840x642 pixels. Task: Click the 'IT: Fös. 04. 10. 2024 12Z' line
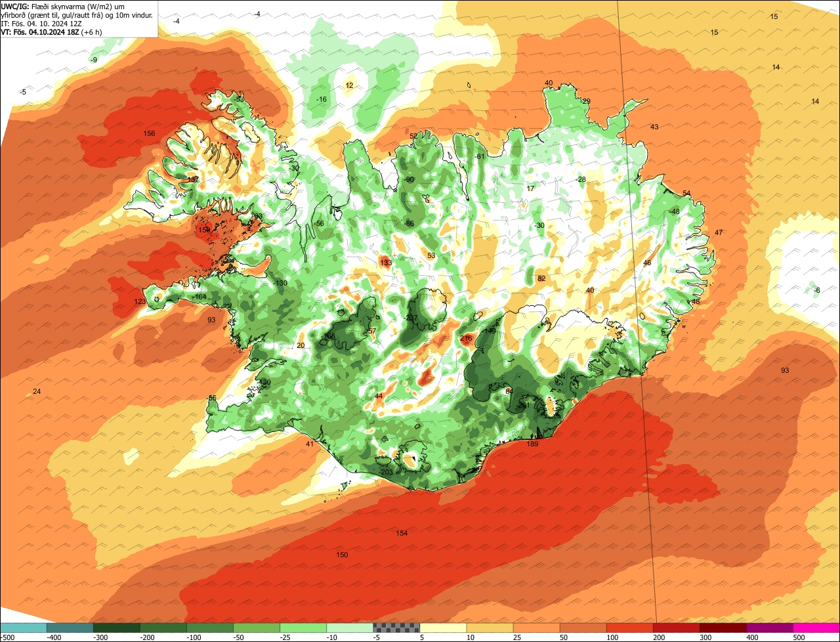42,23
